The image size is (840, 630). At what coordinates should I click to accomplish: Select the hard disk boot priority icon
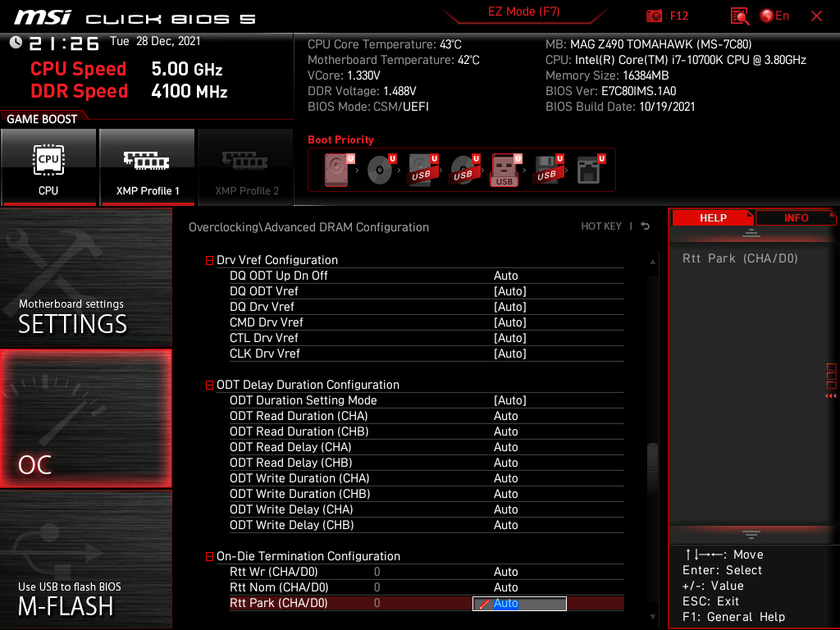tap(337, 170)
